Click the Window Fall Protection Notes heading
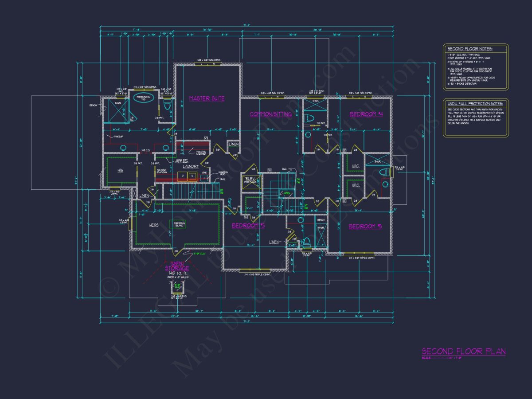The width and height of the screenshot is (532, 399). point(475,103)
